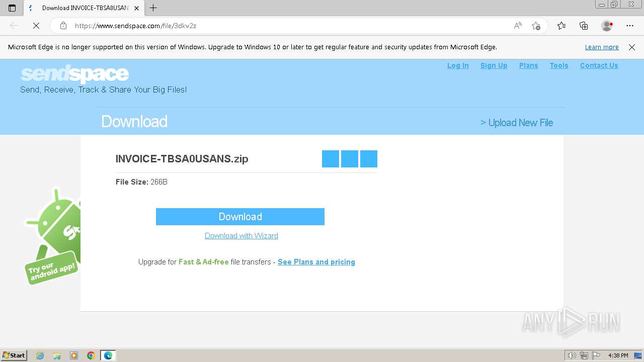
Task: Open the Windows Start menu
Action: point(14,355)
